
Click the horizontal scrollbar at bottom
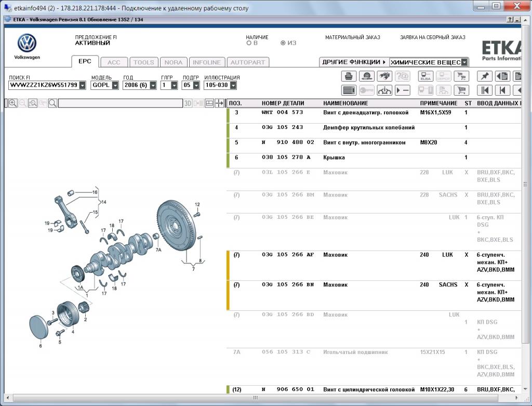point(255,398)
